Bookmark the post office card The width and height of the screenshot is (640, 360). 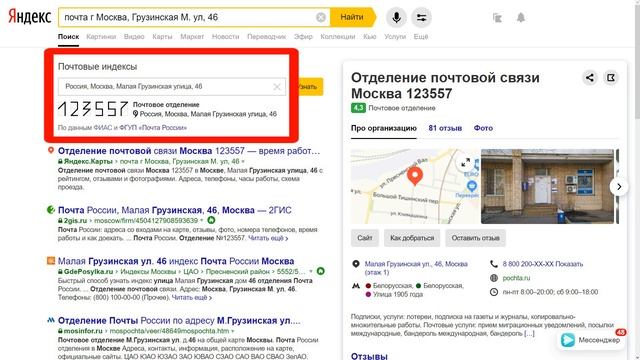pos(611,78)
